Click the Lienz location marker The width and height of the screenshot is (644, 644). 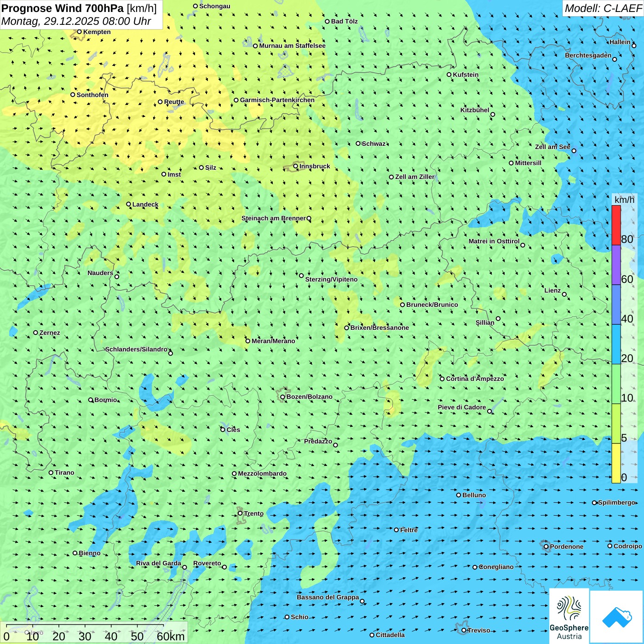click(x=564, y=294)
